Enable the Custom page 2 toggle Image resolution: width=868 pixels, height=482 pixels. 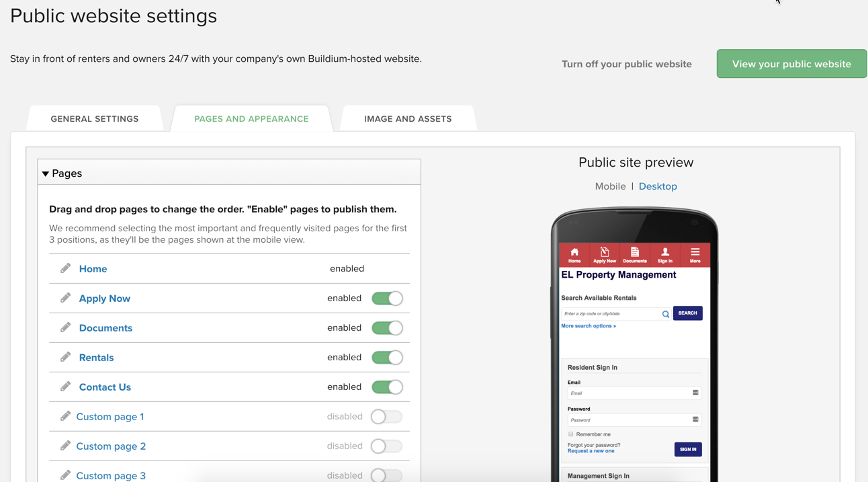386,446
